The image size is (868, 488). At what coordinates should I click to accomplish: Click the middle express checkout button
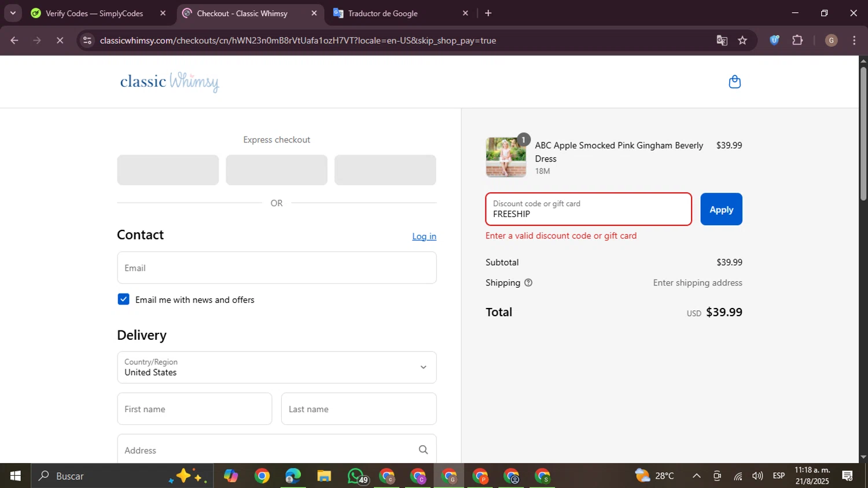coord(277,170)
